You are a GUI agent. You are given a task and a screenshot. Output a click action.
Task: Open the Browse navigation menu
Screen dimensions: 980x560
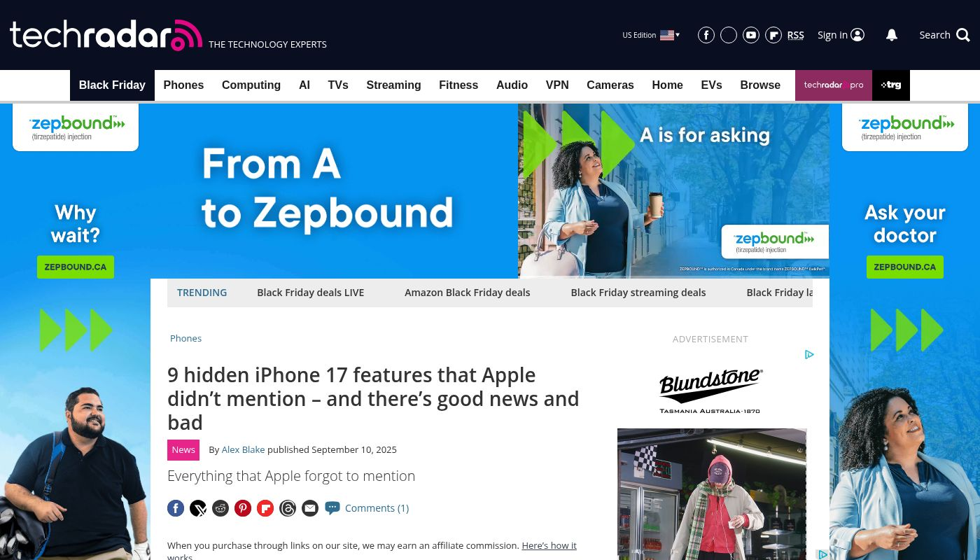[760, 85]
